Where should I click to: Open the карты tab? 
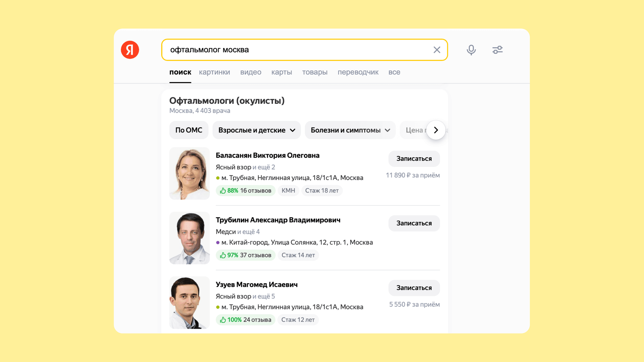click(282, 72)
